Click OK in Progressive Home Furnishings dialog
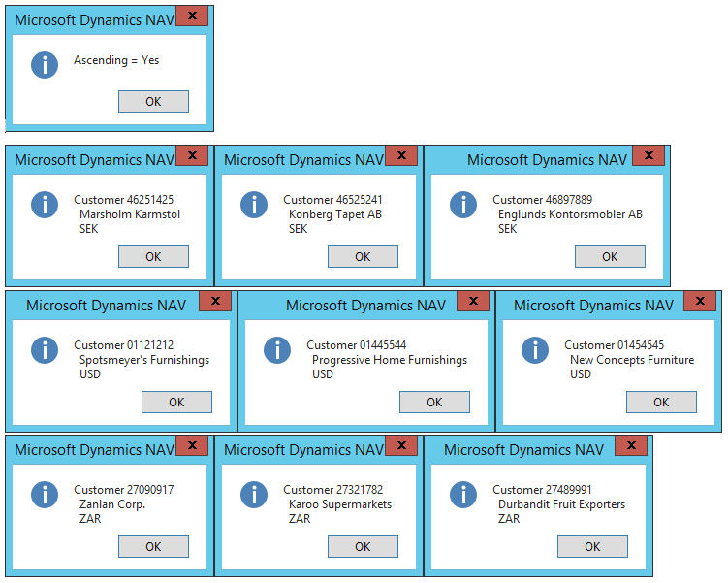 coord(434,402)
